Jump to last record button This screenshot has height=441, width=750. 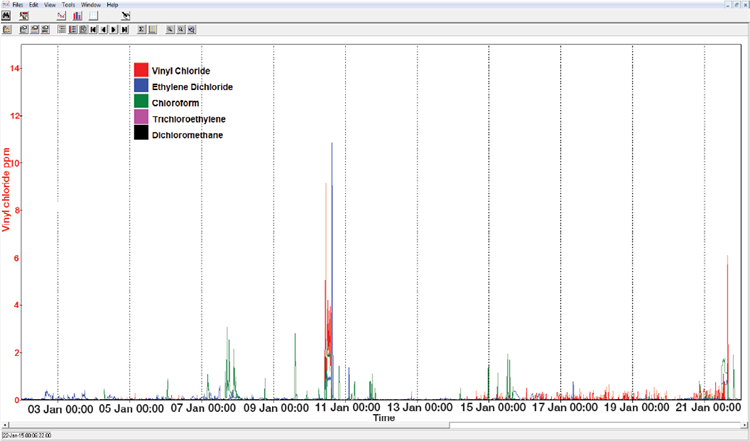[124, 30]
